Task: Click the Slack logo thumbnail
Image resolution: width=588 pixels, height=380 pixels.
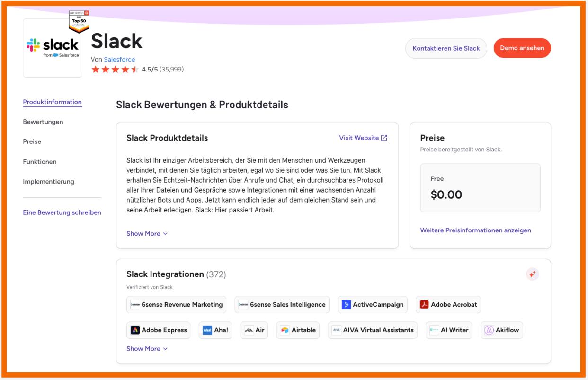Action: point(53,48)
